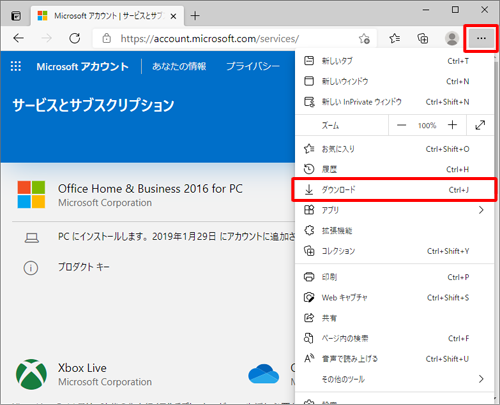This screenshot has width=500, height=405.
Task: Open the profile avatar icon
Action: (x=452, y=39)
